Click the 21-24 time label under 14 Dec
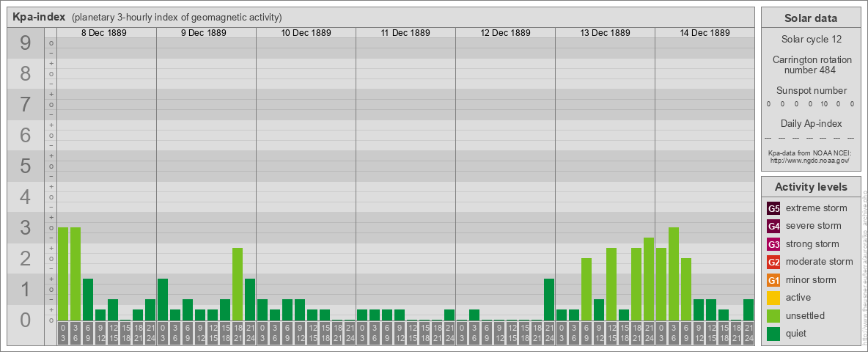Viewport: 868px width, 352px height. click(749, 334)
